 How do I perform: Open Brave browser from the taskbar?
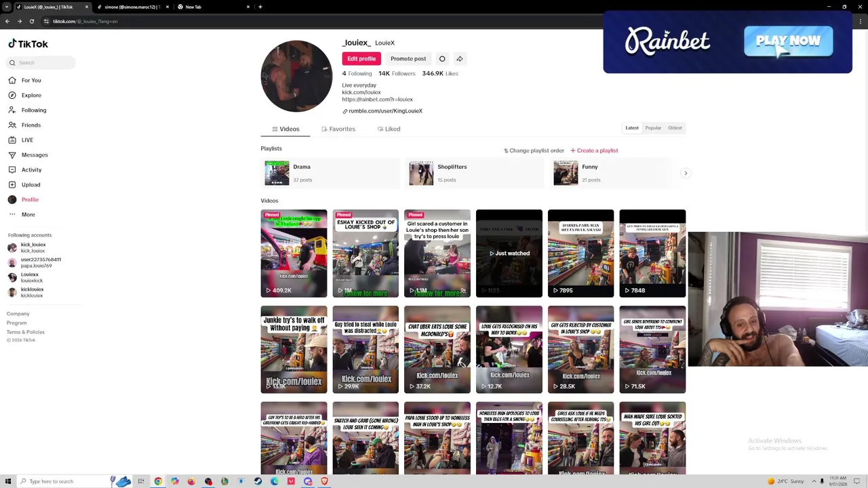(x=324, y=481)
